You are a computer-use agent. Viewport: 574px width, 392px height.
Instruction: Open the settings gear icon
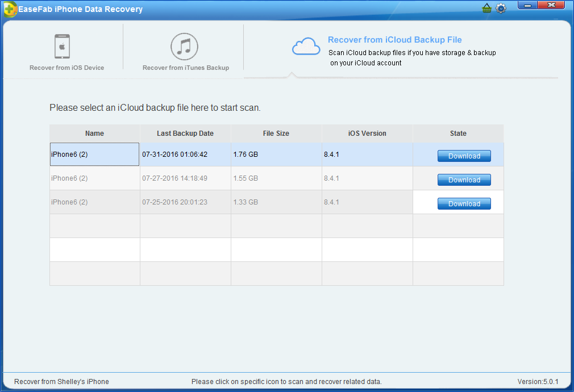pyautogui.click(x=501, y=8)
